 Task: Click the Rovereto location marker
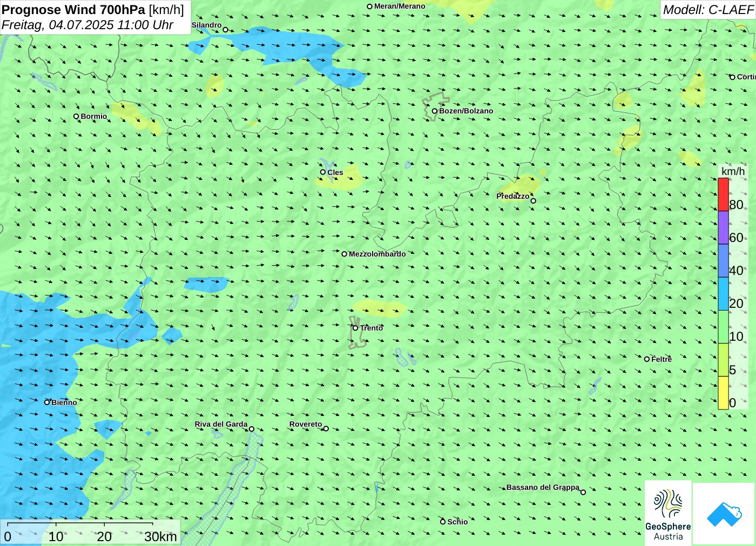tap(326, 429)
